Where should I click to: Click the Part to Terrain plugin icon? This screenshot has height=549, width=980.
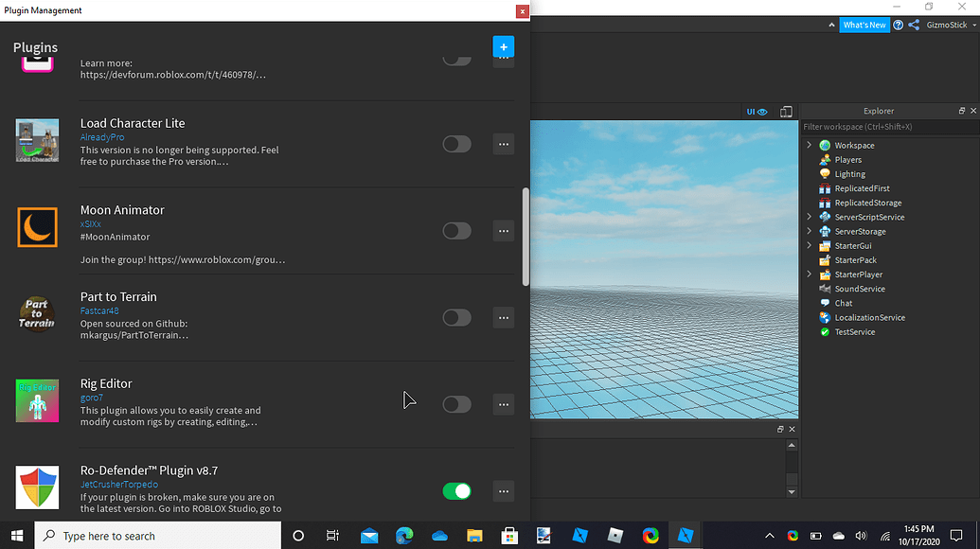pos(37,314)
